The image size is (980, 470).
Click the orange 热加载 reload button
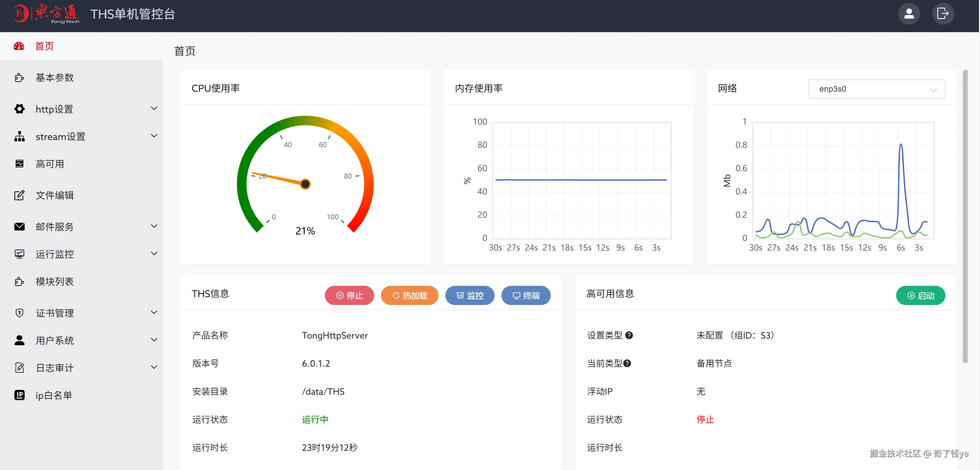click(x=409, y=295)
